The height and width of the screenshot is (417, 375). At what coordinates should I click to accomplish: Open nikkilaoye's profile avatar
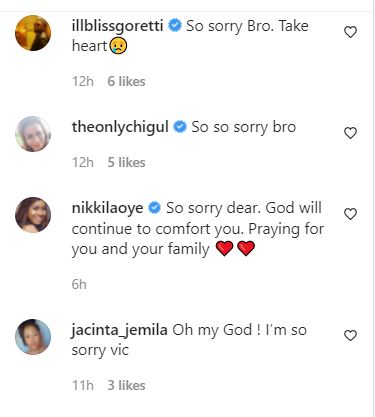33,215
